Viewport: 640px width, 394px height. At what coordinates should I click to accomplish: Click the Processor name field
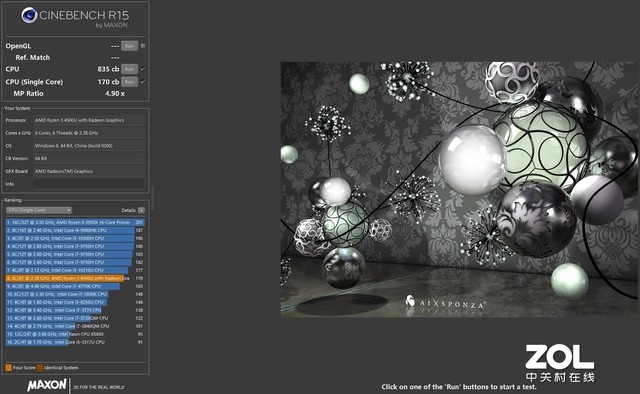89,120
